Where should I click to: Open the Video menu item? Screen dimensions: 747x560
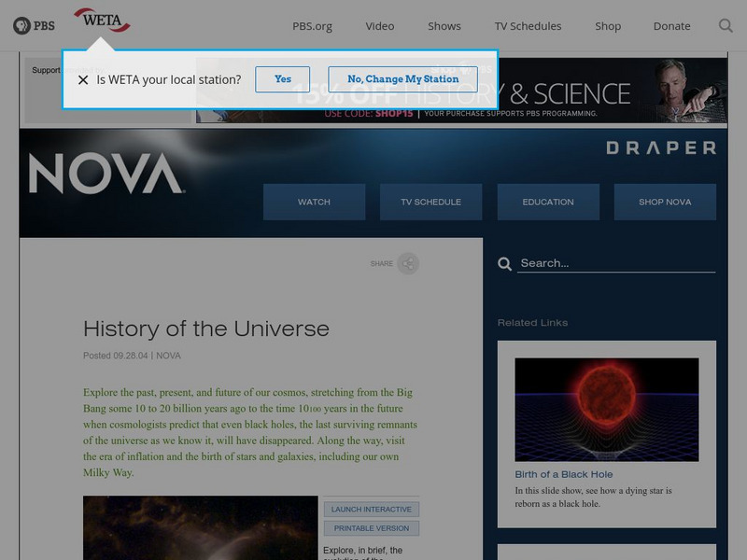(380, 26)
